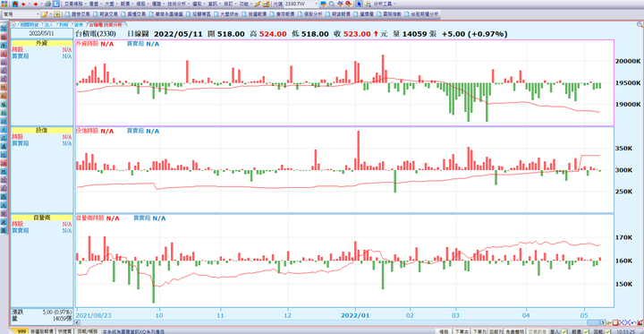Open the 報價 menu in top toolbar
The height and width of the screenshot is (334, 644).
(126, 4)
